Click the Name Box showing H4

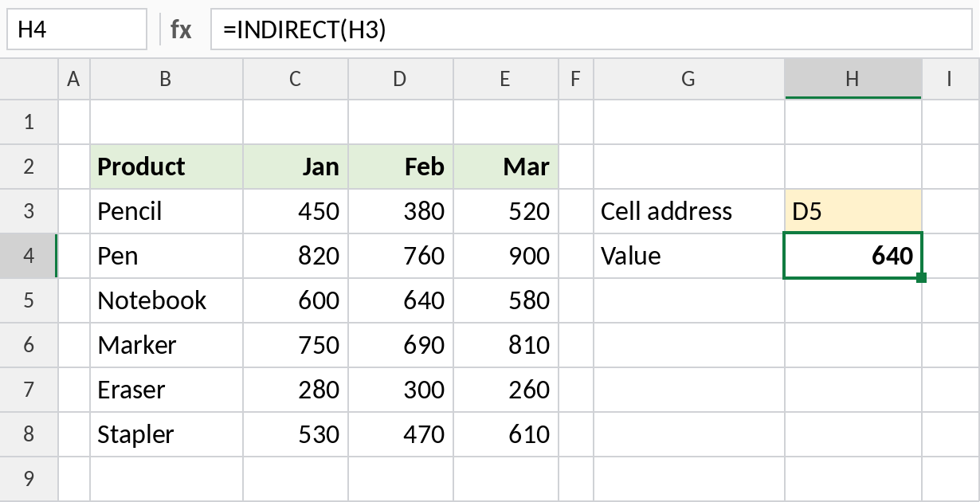[76, 29]
